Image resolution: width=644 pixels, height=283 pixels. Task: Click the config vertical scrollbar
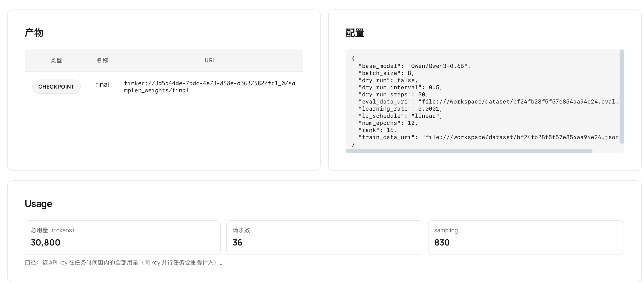622,97
